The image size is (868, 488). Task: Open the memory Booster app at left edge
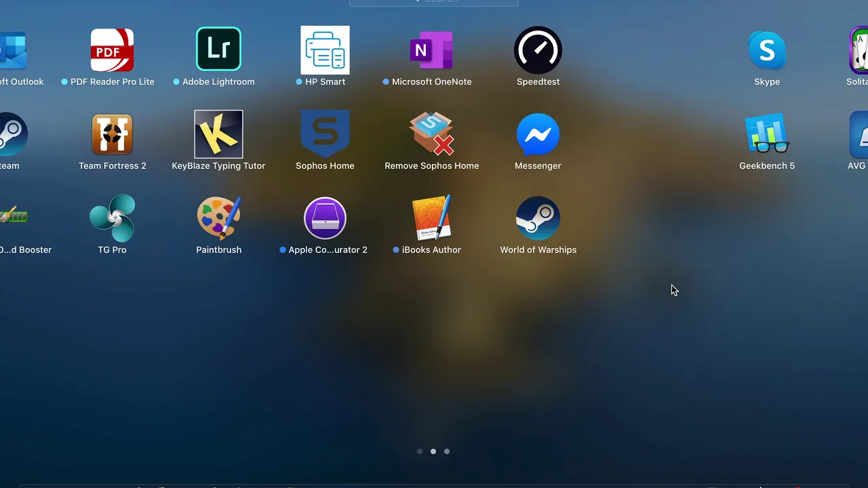pyautogui.click(x=14, y=216)
